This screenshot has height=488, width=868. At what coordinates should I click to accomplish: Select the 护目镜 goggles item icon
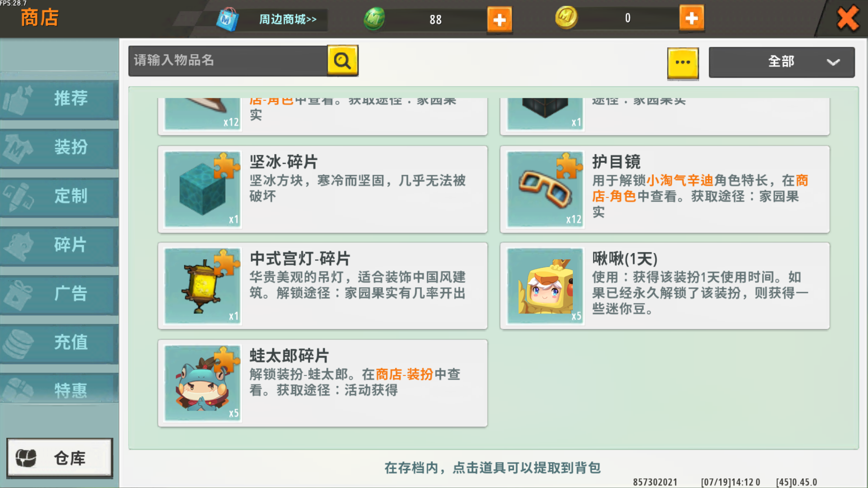545,189
